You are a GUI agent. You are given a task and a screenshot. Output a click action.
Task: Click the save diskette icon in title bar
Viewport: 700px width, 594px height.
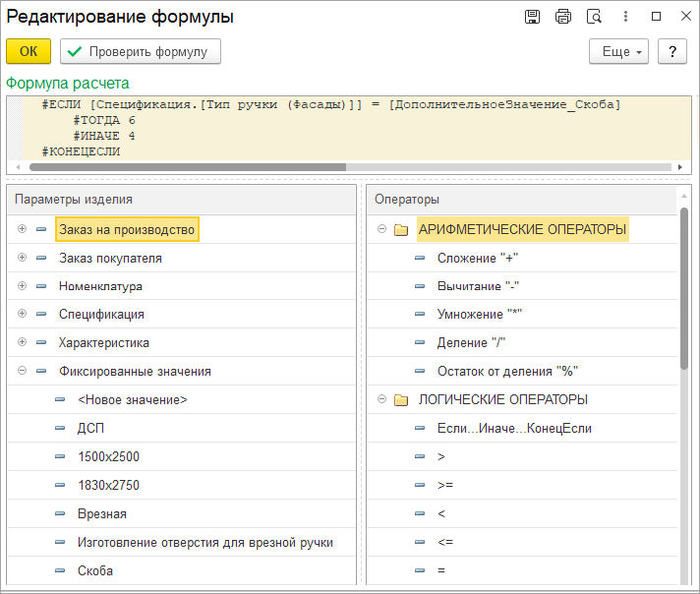(x=532, y=17)
